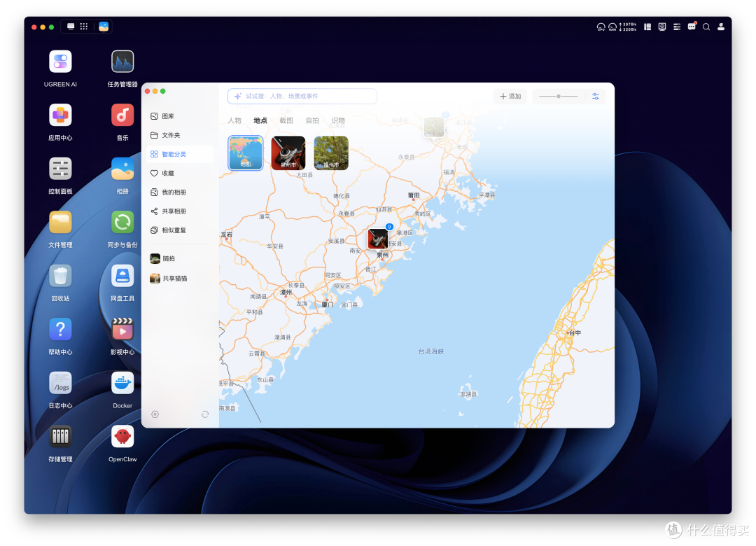The width and height of the screenshot is (756, 546).
Task: Open the CPU usage gauge in top bar
Action: tap(601, 27)
